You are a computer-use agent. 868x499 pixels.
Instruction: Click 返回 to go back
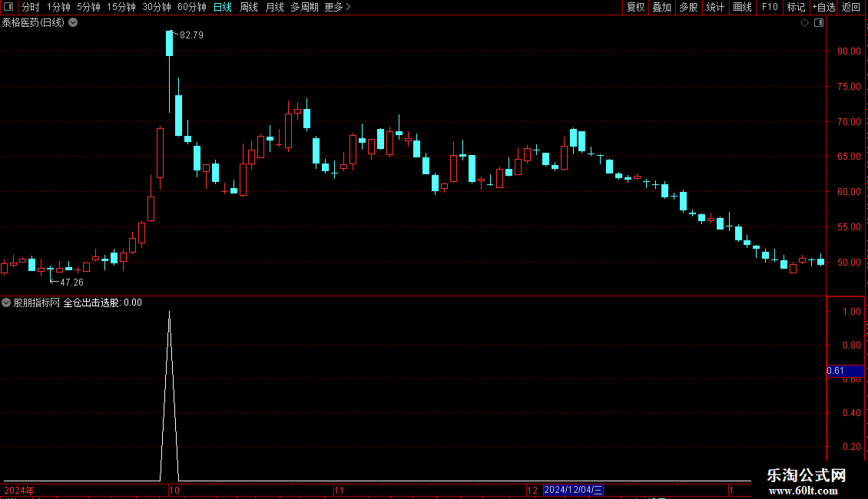click(x=851, y=7)
